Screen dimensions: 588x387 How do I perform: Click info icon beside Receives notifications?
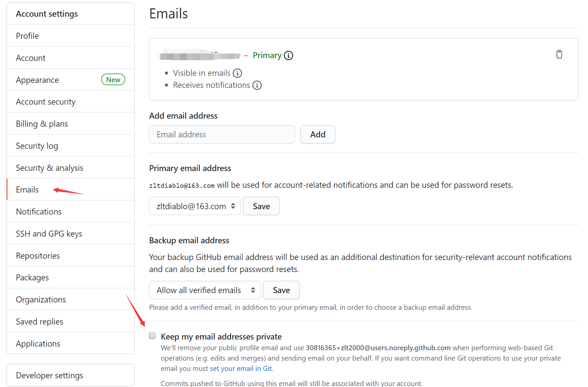pyautogui.click(x=257, y=85)
